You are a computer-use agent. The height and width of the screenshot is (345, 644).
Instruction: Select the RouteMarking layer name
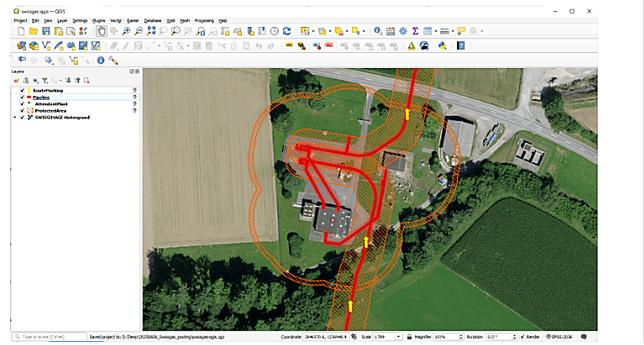48,90
